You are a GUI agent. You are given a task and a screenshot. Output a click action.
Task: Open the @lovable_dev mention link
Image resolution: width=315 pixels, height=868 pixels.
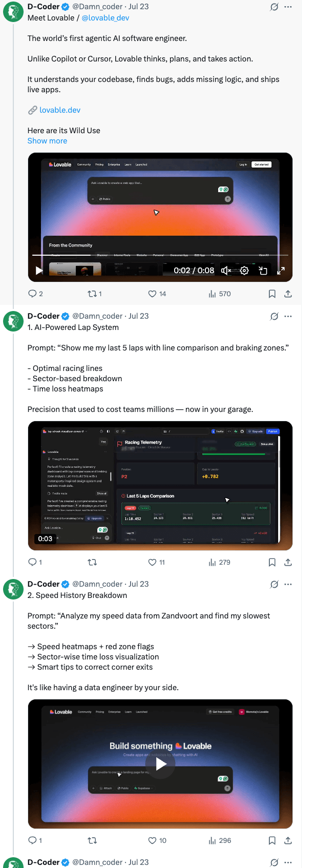[105, 18]
